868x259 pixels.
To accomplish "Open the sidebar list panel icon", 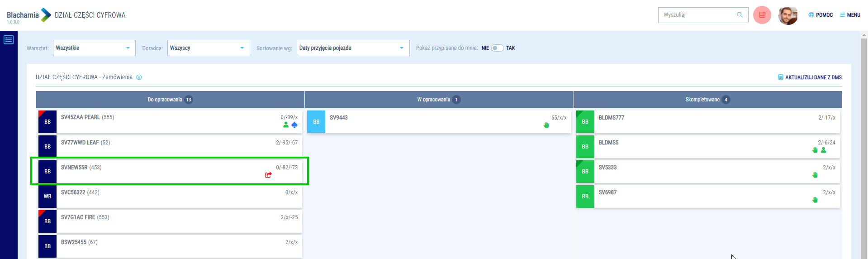I will [x=9, y=40].
